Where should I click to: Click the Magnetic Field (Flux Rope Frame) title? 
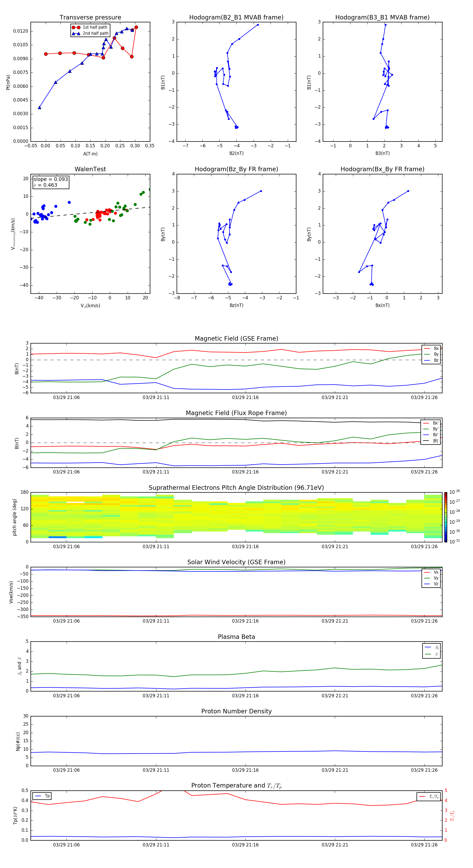[x=236, y=413]
